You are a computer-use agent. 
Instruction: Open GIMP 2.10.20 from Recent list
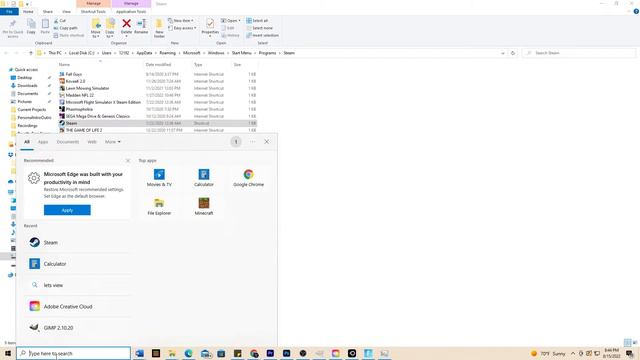click(x=78, y=327)
